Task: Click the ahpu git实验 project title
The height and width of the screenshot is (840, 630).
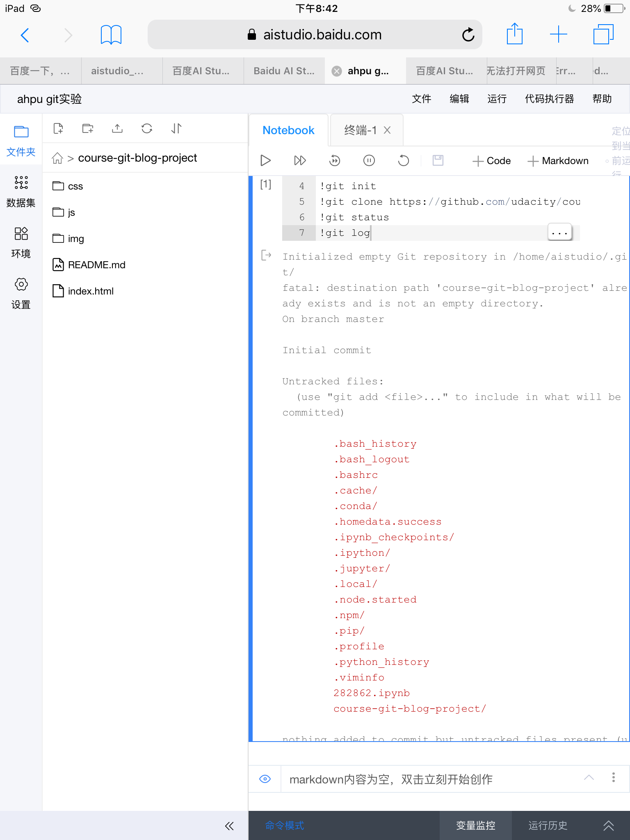Action: coord(49,99)
